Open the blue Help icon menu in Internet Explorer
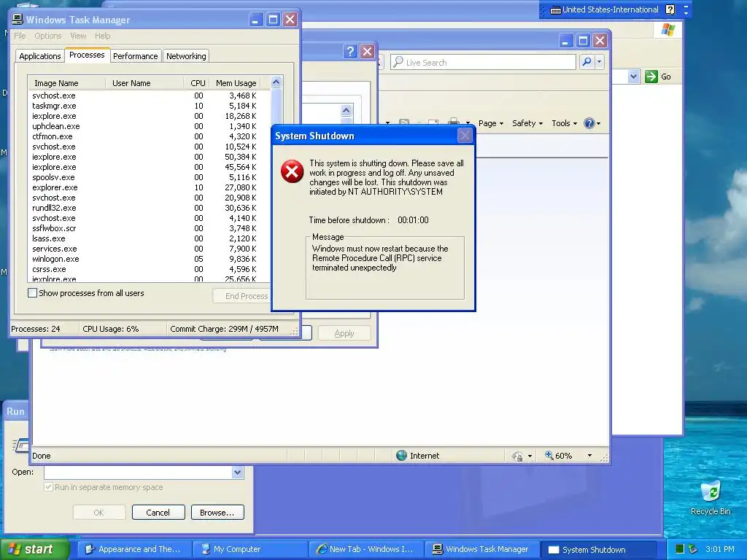Image resolution: width=747 pixels, height=560 pixels. [589, 123]
